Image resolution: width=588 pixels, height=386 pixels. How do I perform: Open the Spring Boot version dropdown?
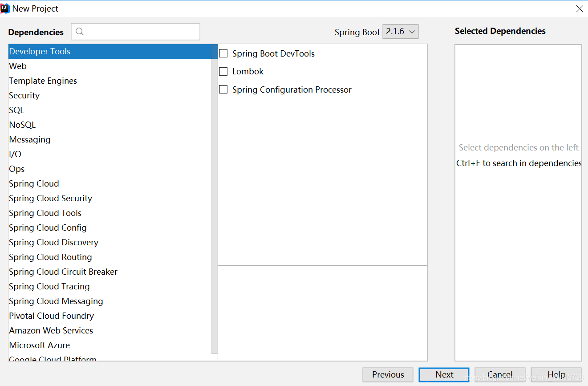click(x=401, y=32)
